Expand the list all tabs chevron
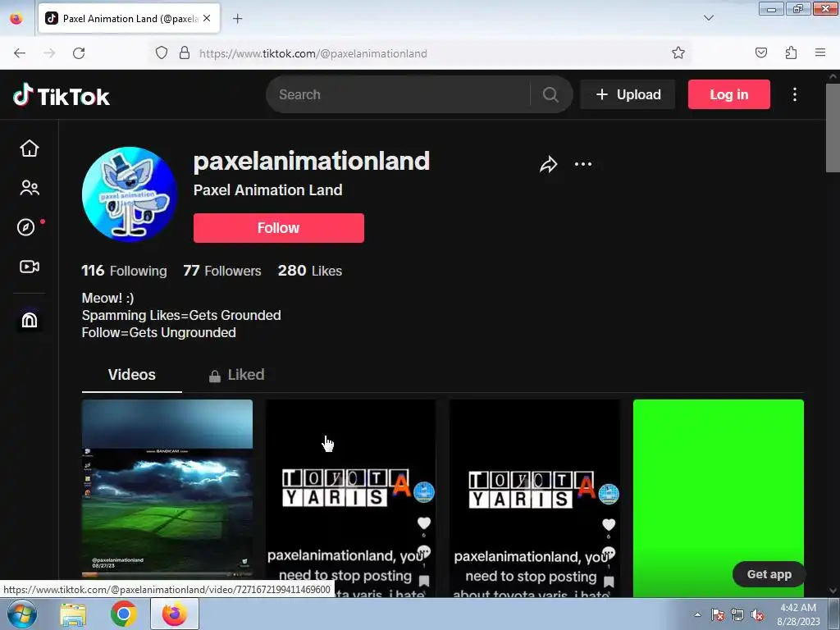The width and height of the screenshot is (840, 630). tap(708, 18)
